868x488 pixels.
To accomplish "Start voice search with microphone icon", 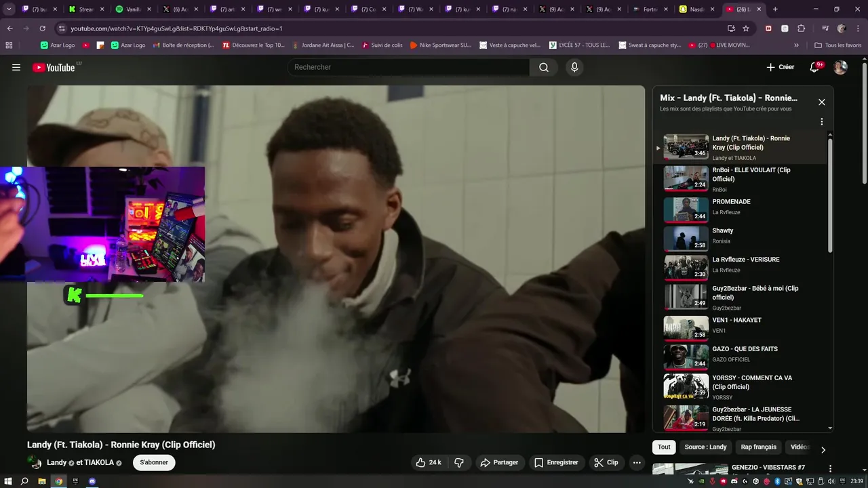I will (574, 67).
